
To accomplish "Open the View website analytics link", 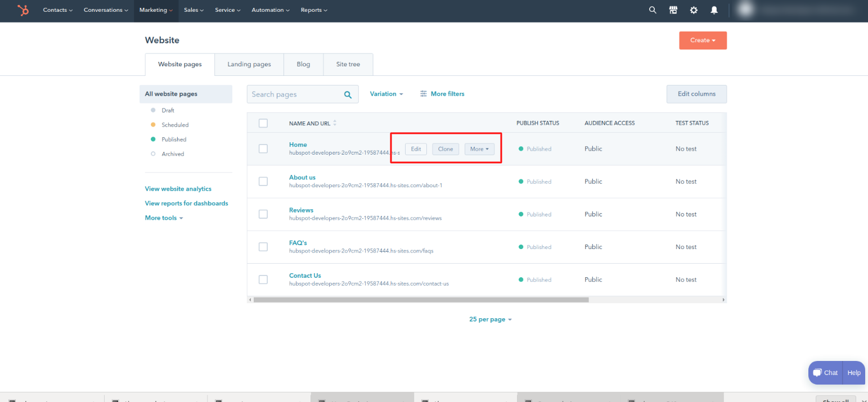I will point(178,189).
